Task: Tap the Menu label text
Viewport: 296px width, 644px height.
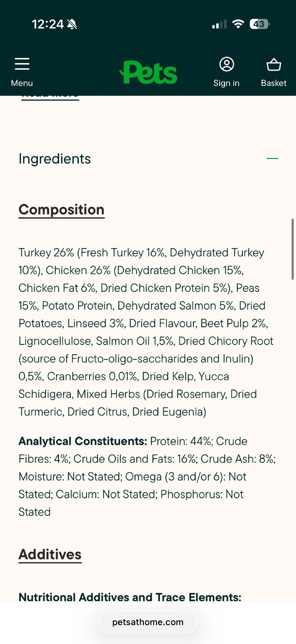Action: 22,83
